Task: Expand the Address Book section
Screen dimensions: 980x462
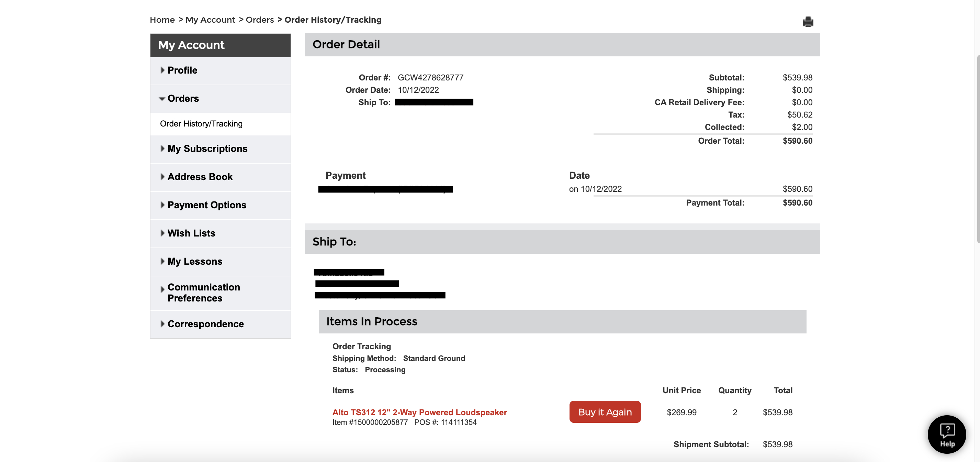Action: 200,177
